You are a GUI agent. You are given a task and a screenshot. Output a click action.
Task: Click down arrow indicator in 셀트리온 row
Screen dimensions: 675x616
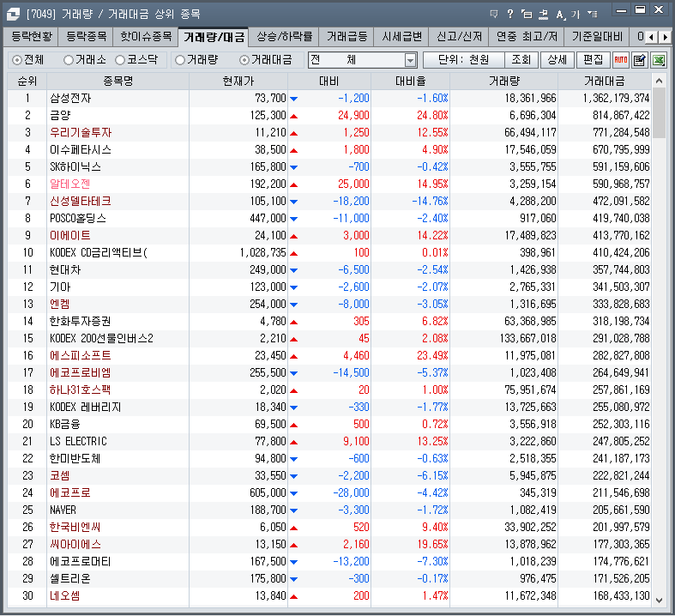(x=293, y=578)
